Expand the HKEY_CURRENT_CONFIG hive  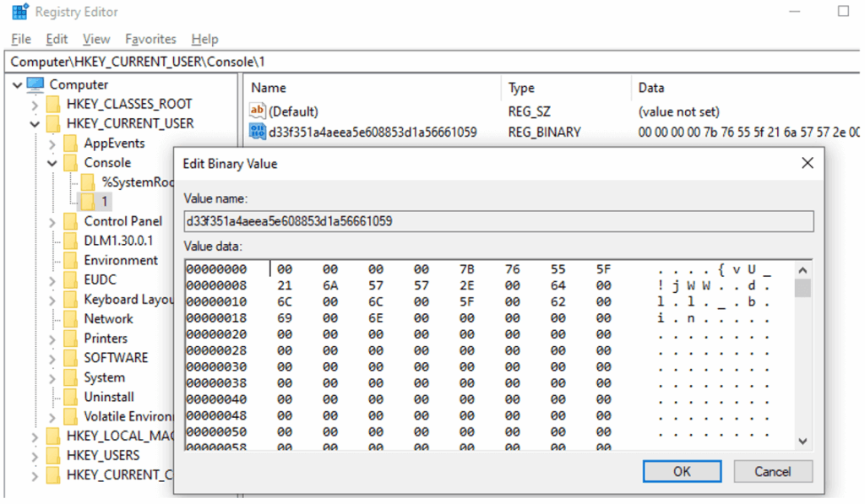[35, 476]
